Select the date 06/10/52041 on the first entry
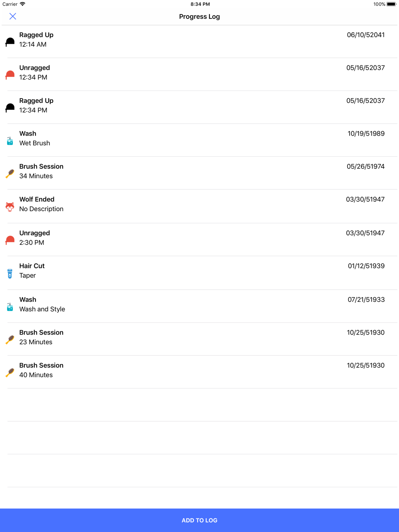This screenshot has width=399, height=532. click(x=366, y=35)
